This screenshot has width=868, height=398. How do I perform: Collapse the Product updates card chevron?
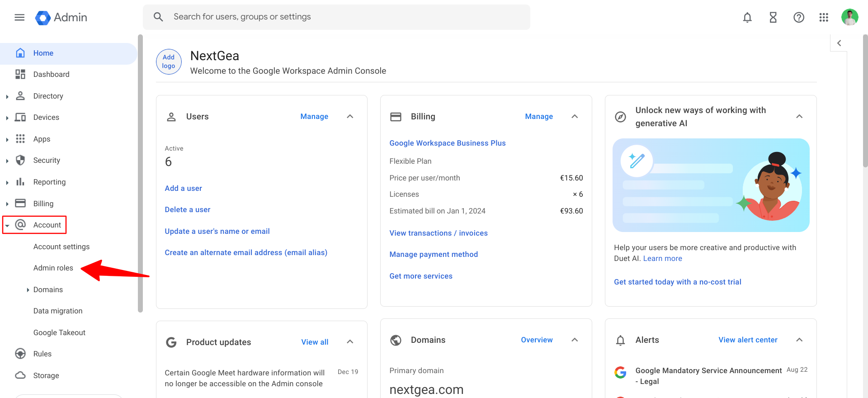(350, 341)
